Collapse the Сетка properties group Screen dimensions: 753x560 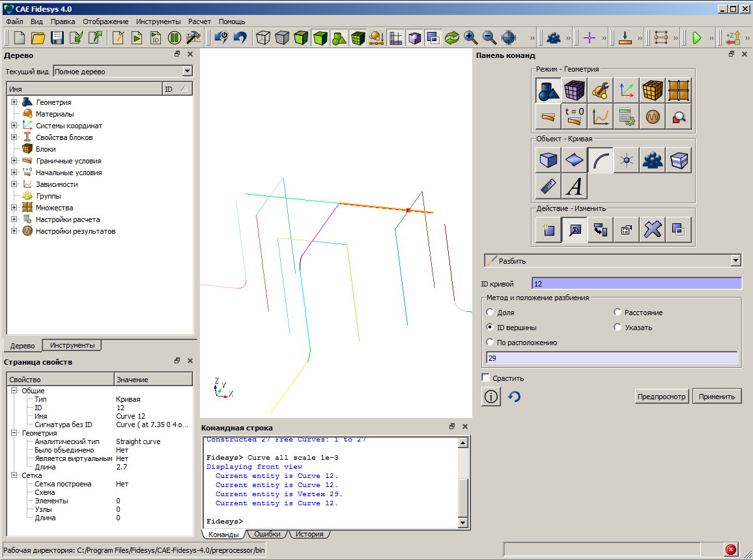click(x=14, y=475)
